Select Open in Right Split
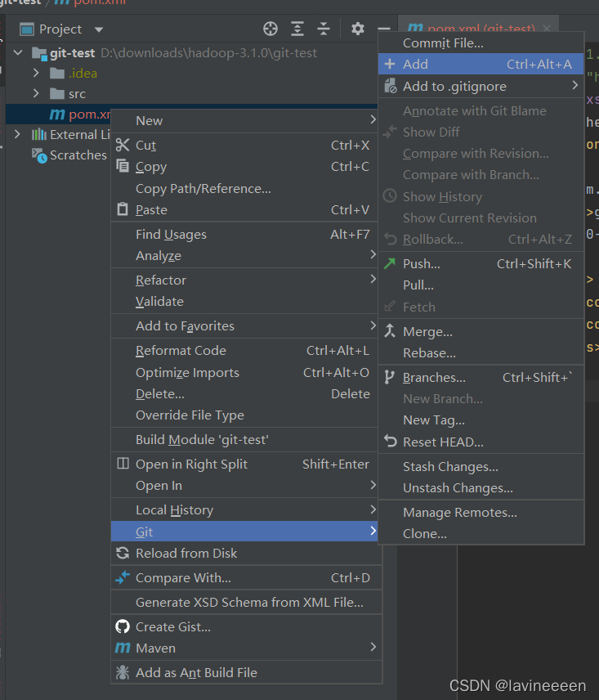The image size is (599, 700). click(244, 464)
